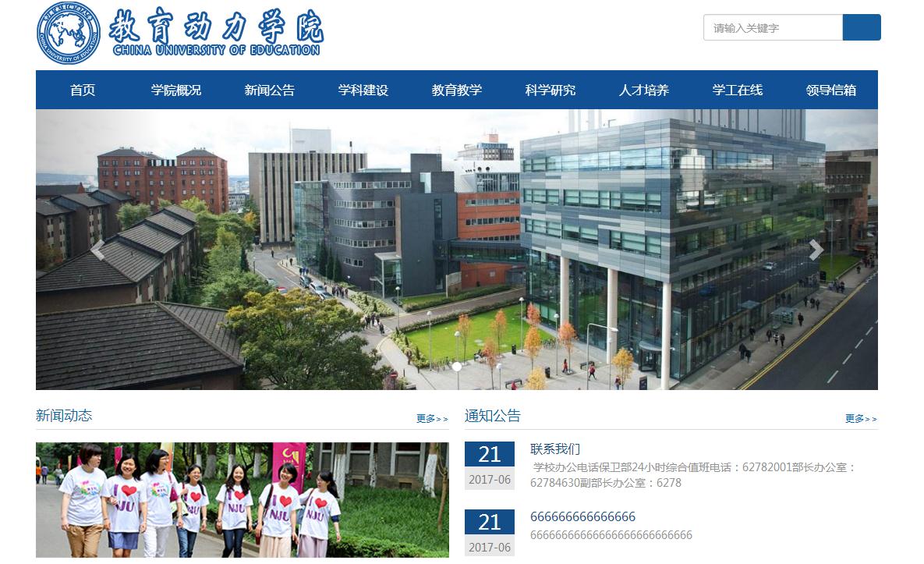
Task: Click the 教育动力学院 title banner
Action: click(215, 33)
